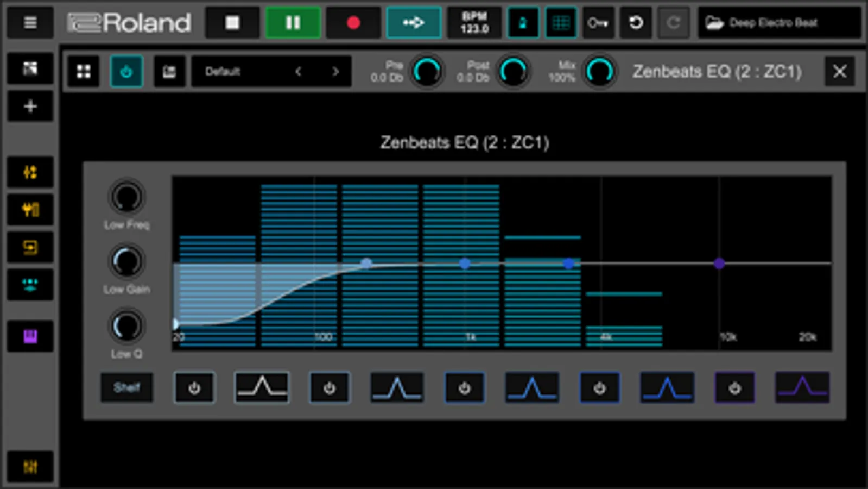Select the white band peak shape button
This screenshot has width=868, height=489.
(262, 387)
